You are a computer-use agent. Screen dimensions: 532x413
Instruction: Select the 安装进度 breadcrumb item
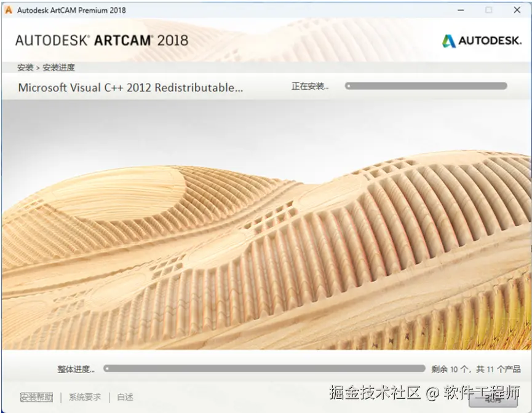[58, 68]
